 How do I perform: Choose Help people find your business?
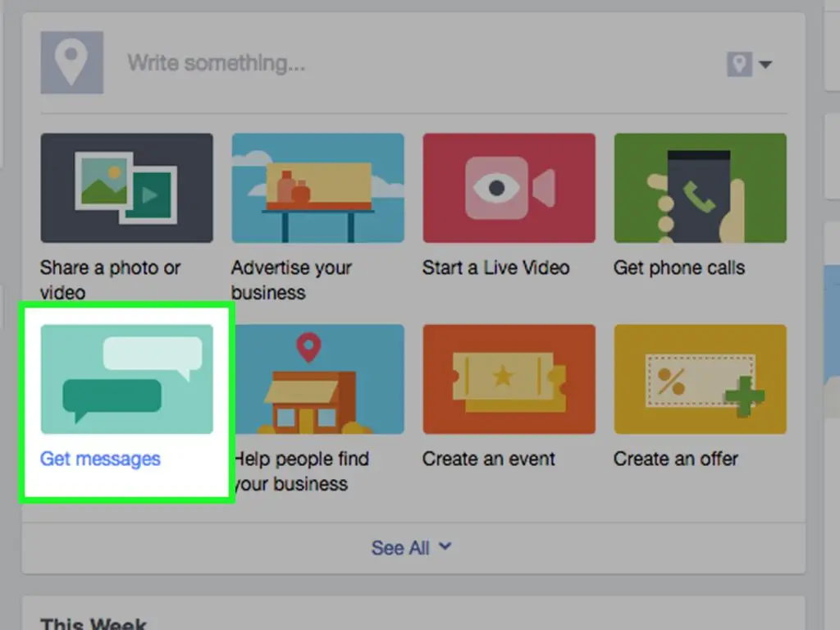click(317, 378)
